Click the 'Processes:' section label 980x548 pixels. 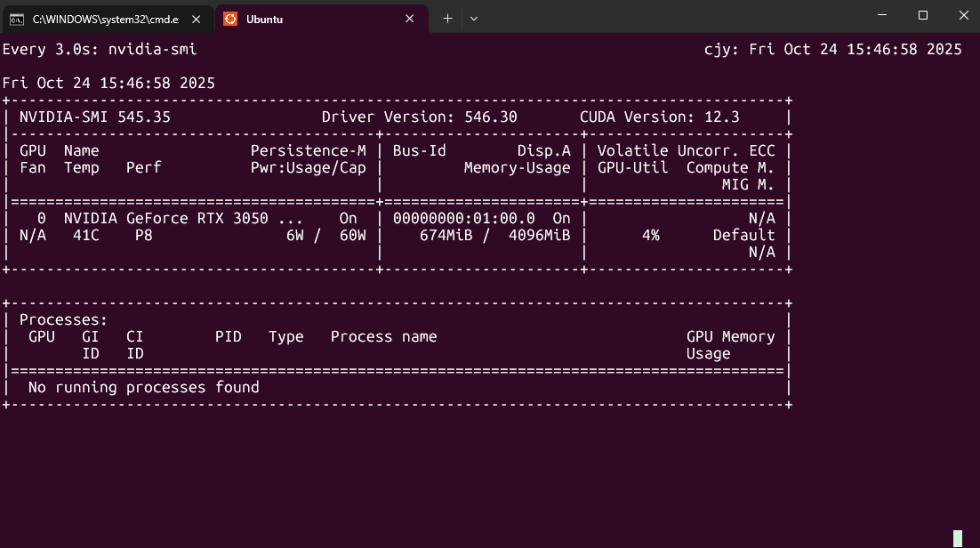[x=63, y=319]
